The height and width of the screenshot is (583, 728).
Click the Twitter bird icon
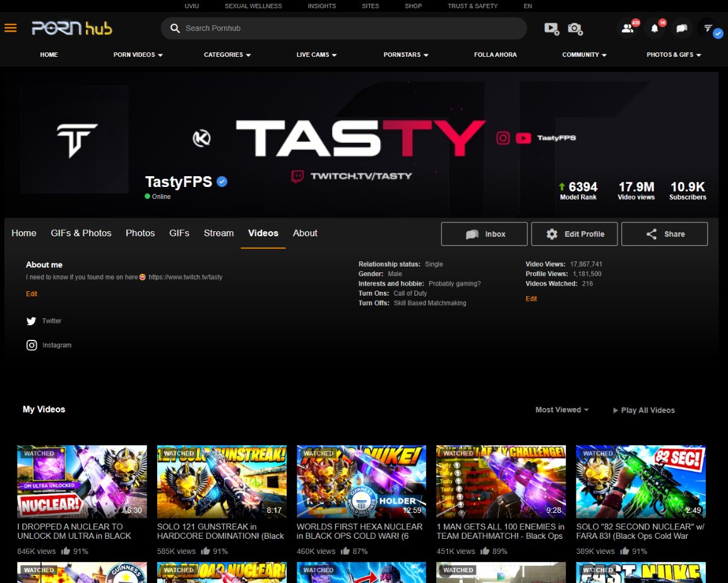tap(31, 321)
